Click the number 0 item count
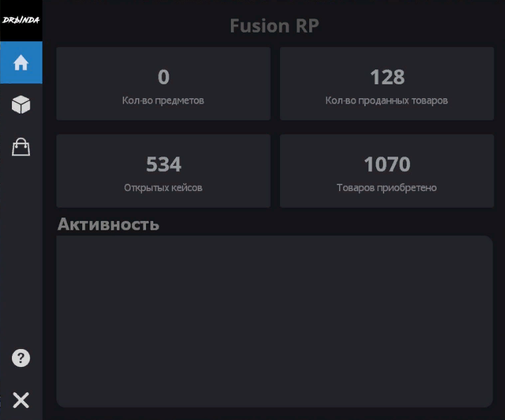Image resolution: width=505 pixels, height=420 pixels. click(x=163, y=78)
